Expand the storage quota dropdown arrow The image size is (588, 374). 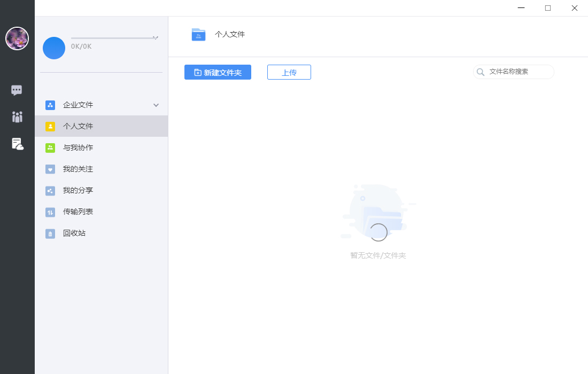click(x=156, y=37)
